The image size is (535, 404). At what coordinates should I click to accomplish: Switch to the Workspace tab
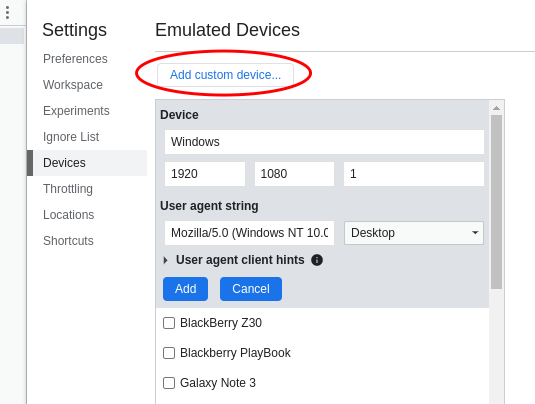pyautogui.click(x=73, y=85)
